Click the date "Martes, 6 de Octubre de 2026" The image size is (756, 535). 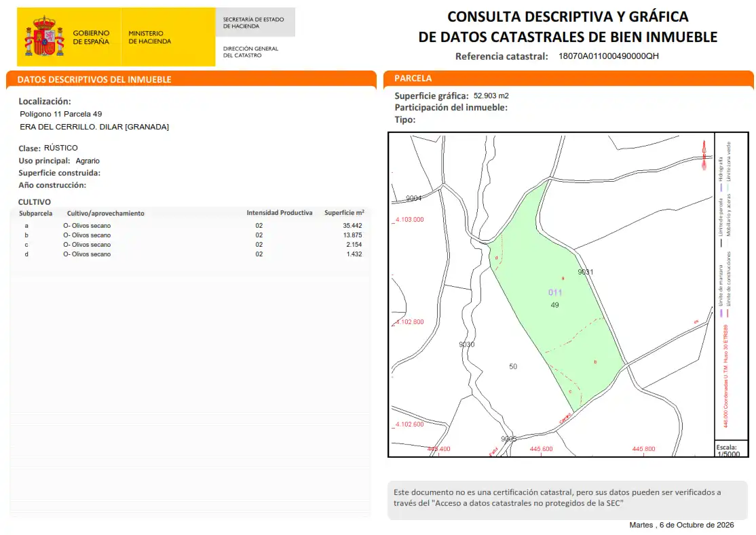point(682,525)
